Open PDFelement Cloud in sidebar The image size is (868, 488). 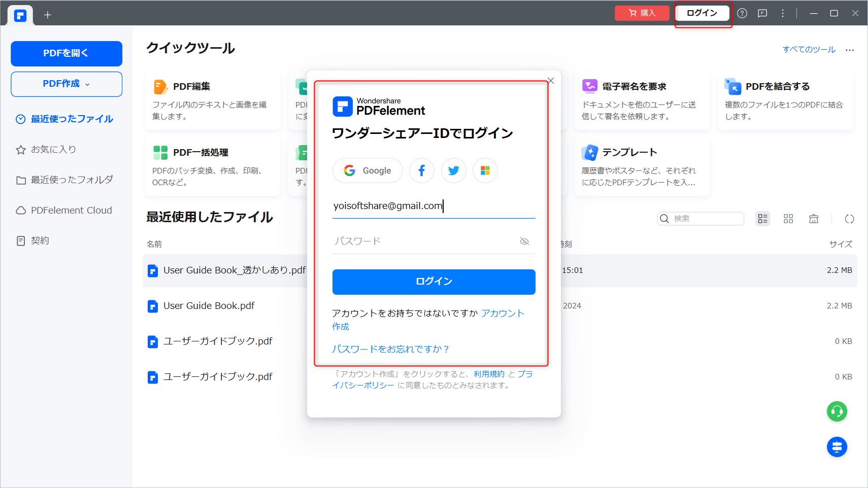coord(64,211)
